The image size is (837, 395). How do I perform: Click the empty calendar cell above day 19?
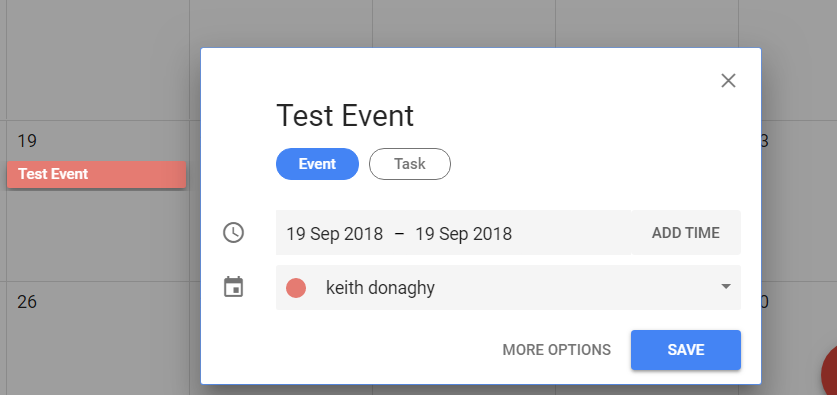coord(98,60)
